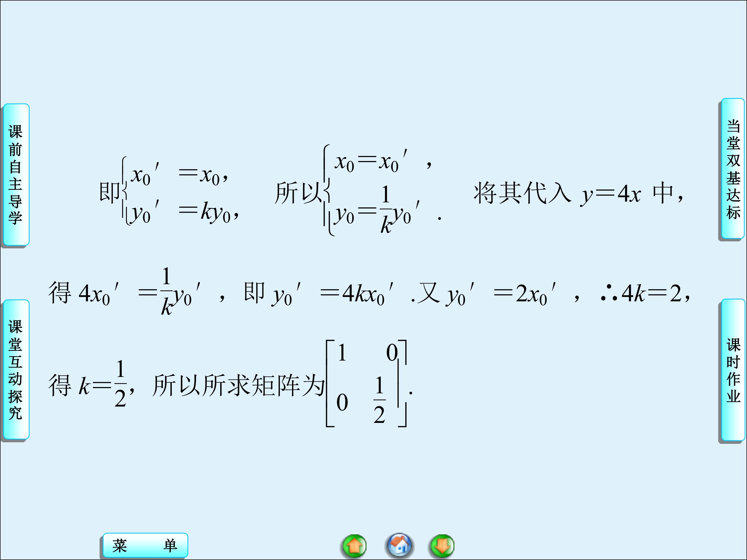Screen dimensions: 747x560
Task: Click the expression y₀′=2x₀′ after 又
Action: click(501, 294)
